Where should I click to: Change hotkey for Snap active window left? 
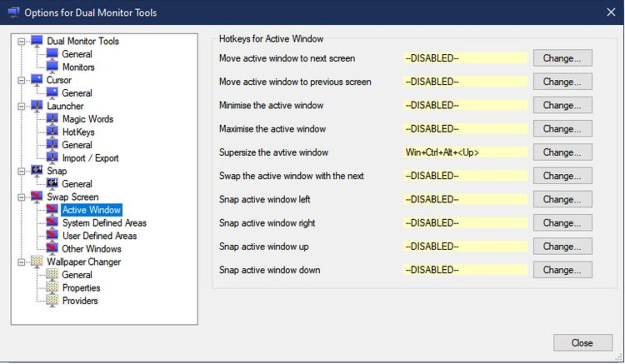[x=562, y=199]
